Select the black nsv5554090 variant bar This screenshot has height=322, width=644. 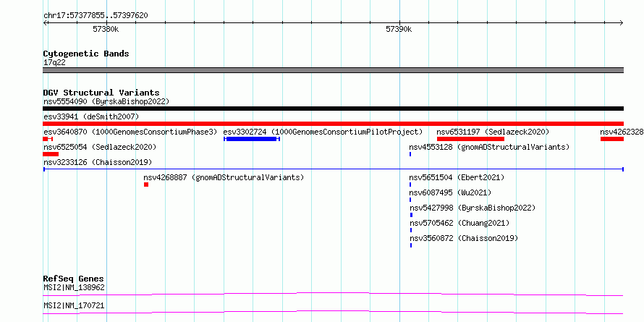click(333, 109)
